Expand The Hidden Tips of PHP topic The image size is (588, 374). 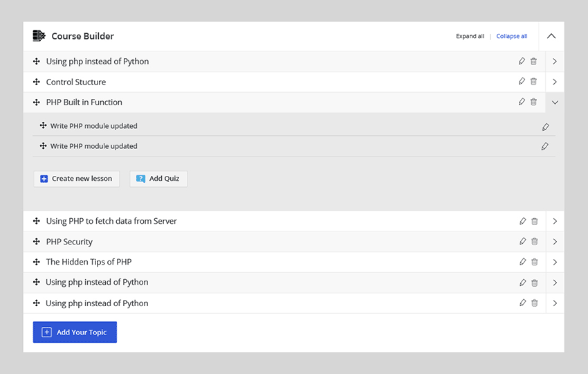pos(554,262)
